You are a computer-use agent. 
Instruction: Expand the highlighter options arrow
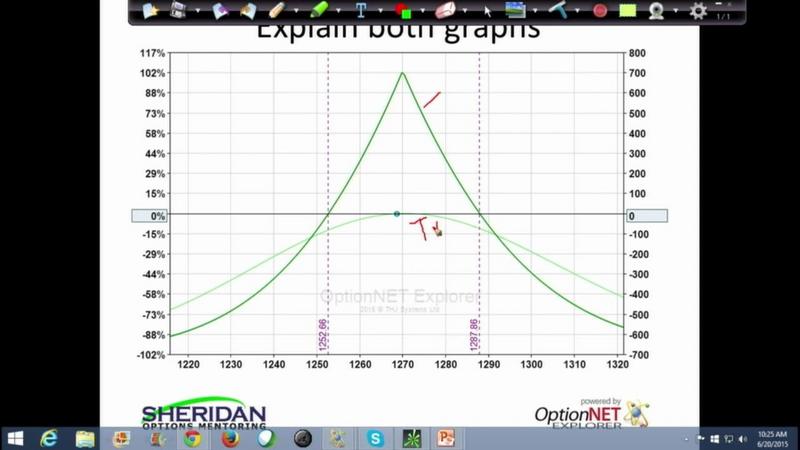[338, 11]
